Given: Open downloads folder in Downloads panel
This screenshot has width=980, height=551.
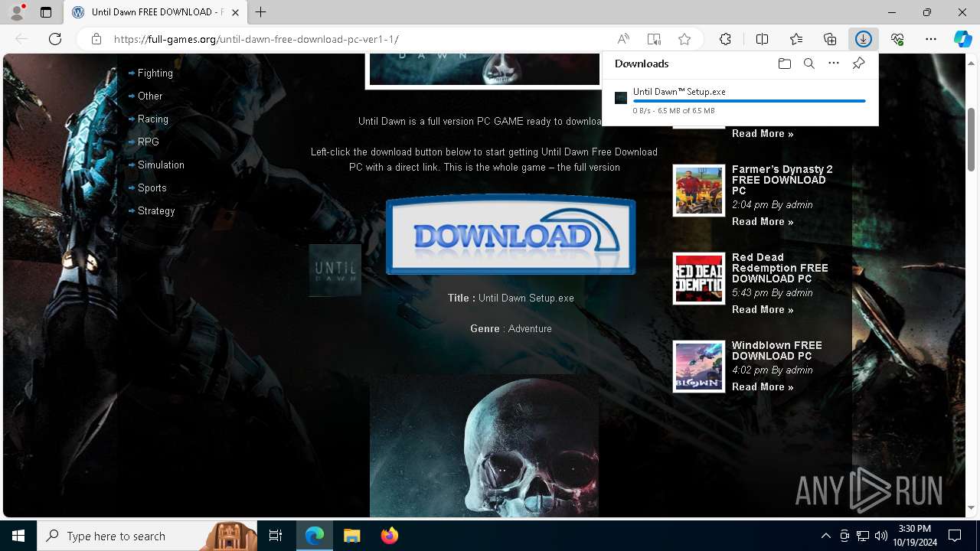Looking at the screenshot, I should tap(784, 64).
